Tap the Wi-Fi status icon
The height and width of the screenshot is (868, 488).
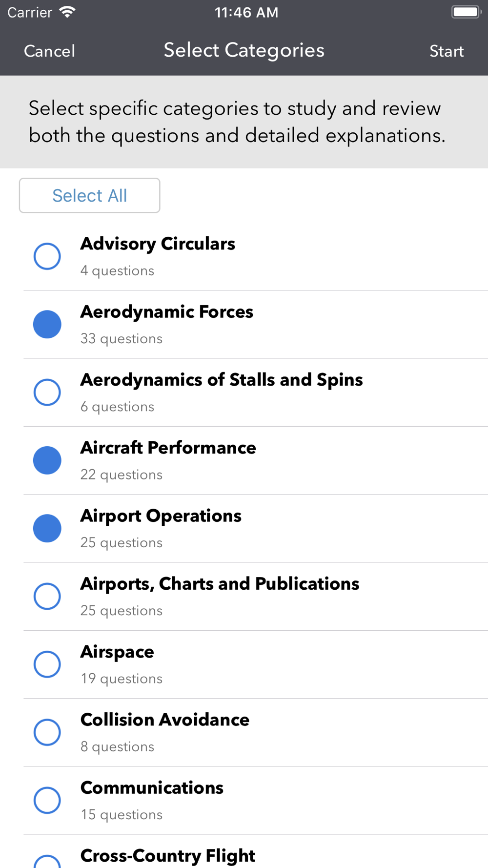(x=67, y=12)
